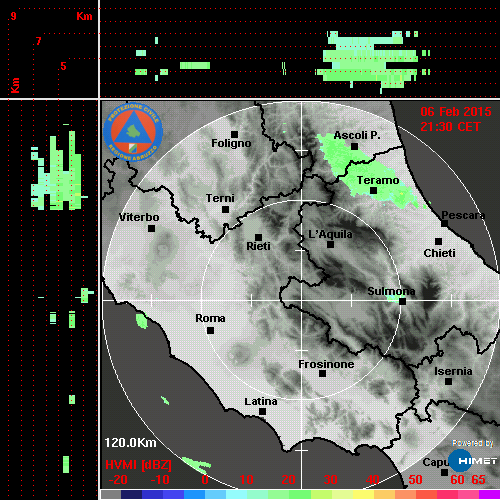This screenshot has height=500, width=500.
Task: Click the HVMI [dBZ] legend label
Action: (138, 465)
